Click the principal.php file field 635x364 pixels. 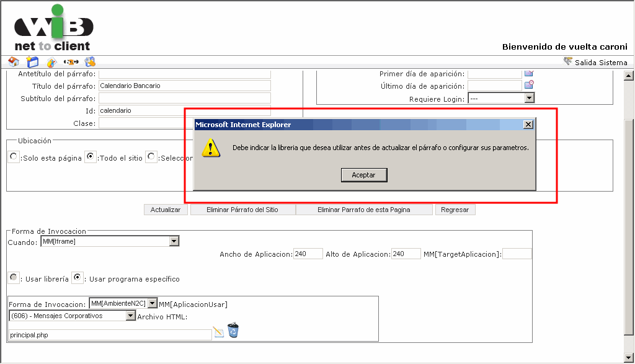click(110, 335)
